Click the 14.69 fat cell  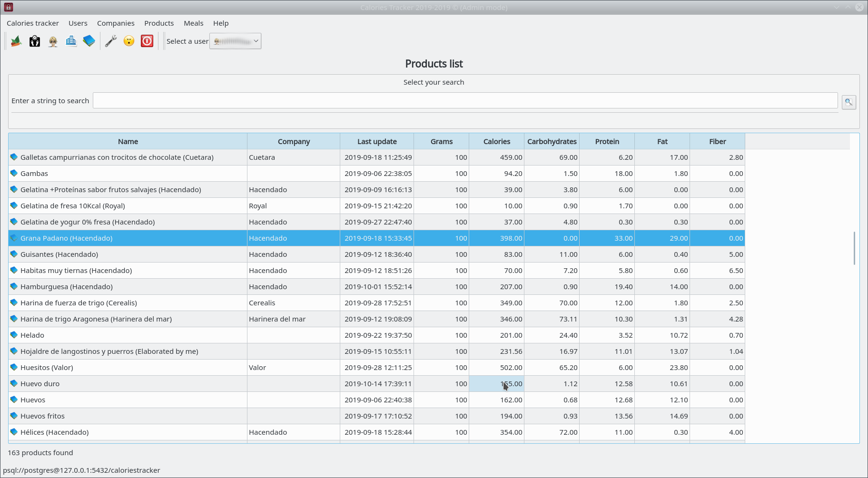tap(662, 416)
